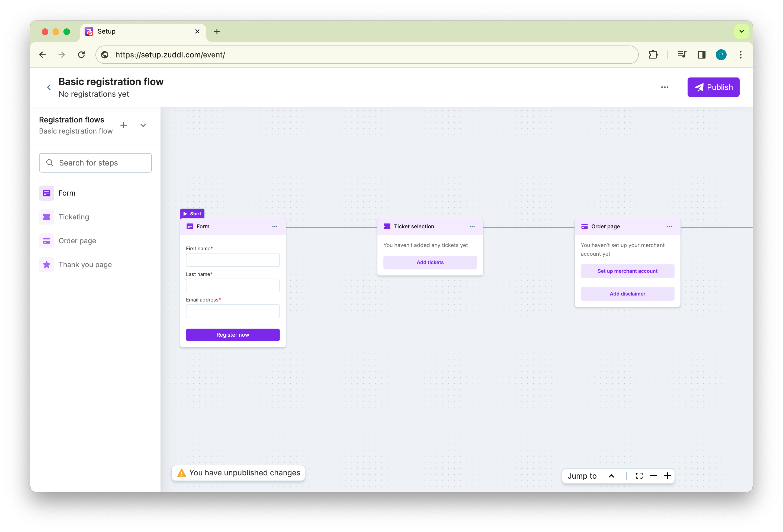
Task: Open the Form card three-dot menu
Action: (275, 227)
